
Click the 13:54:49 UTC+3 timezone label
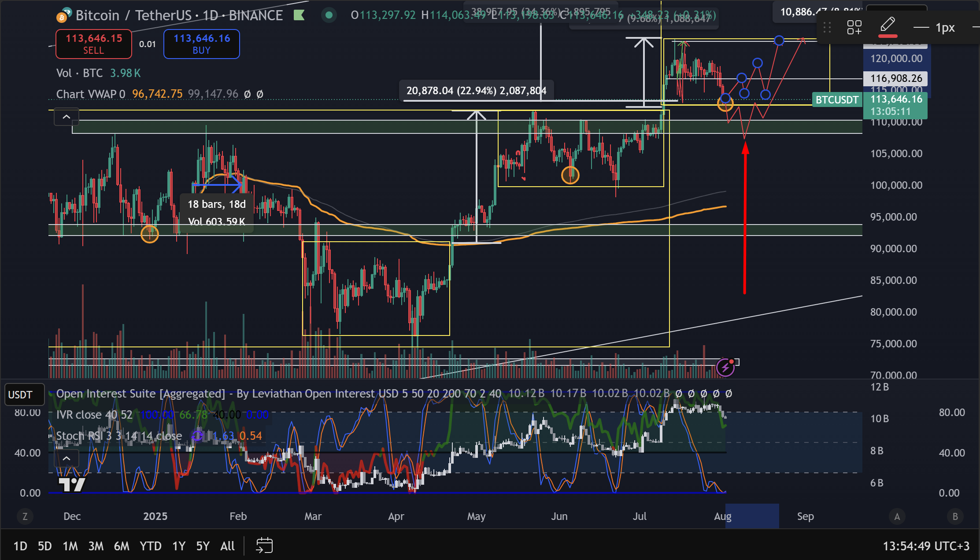tap(926, 546)
